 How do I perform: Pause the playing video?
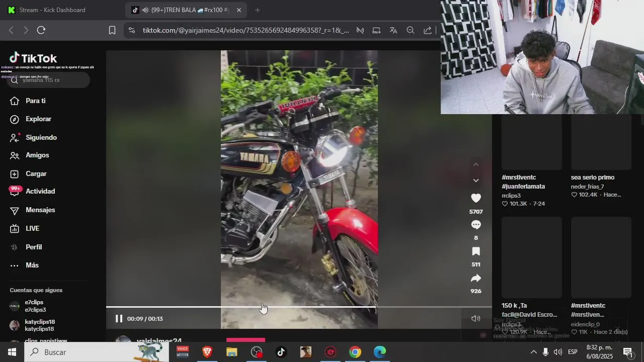pyautogui.click(x=119, y=319)
